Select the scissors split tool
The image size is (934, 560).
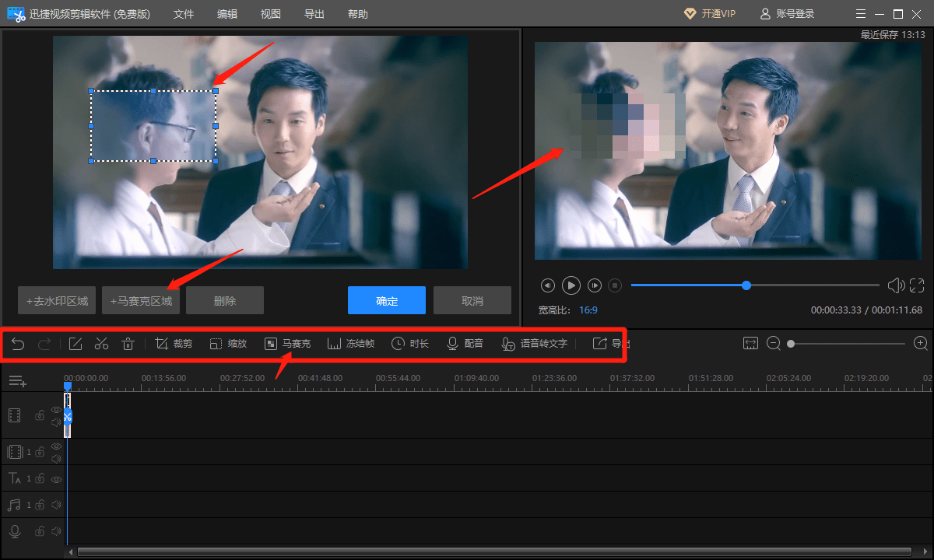coord(101,343)
